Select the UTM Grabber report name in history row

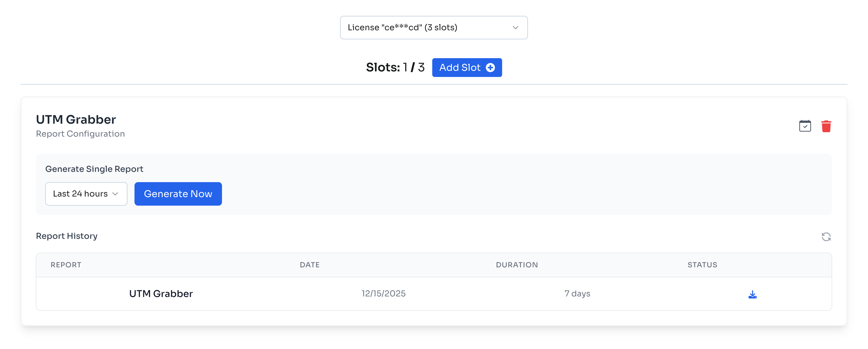click(161, 294)
